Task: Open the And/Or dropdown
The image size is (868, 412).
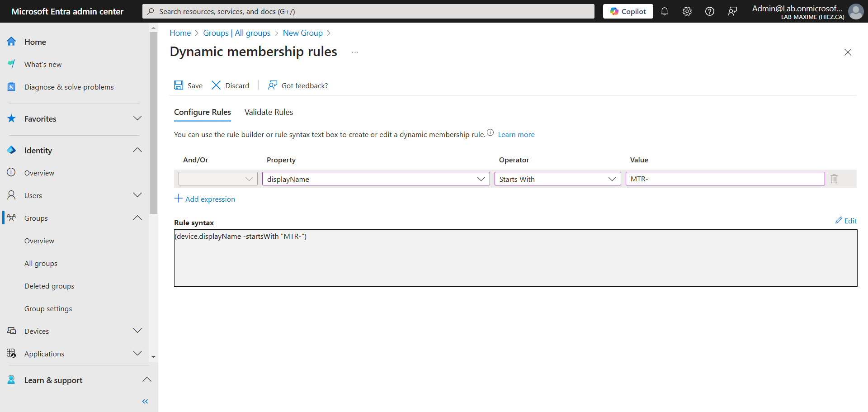Action: [218, 179]
